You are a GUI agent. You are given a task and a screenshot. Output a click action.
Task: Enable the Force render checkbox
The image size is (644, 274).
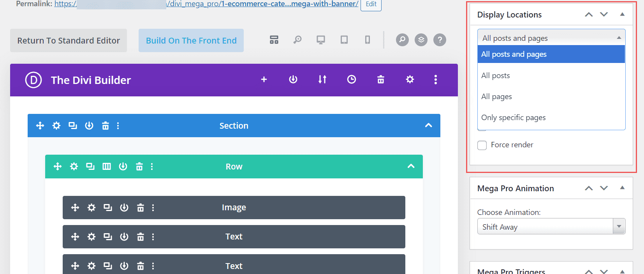click(482, 145)
